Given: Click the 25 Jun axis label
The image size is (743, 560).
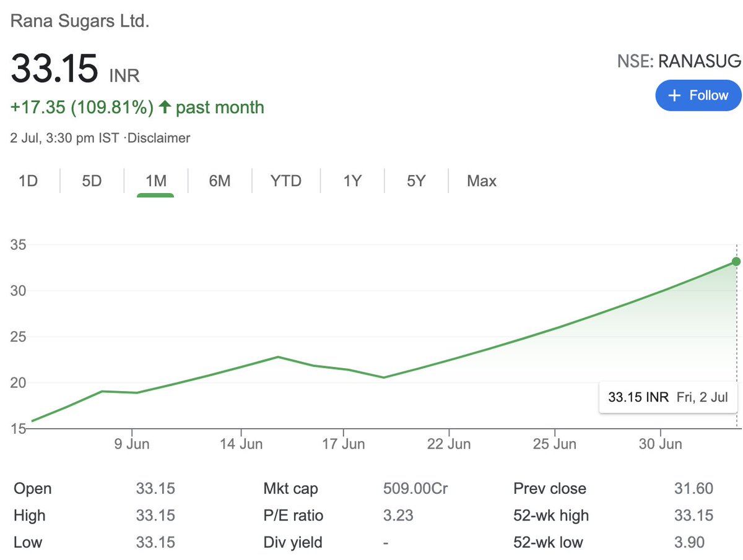Looking at the screenshot, I should point(555,444).
